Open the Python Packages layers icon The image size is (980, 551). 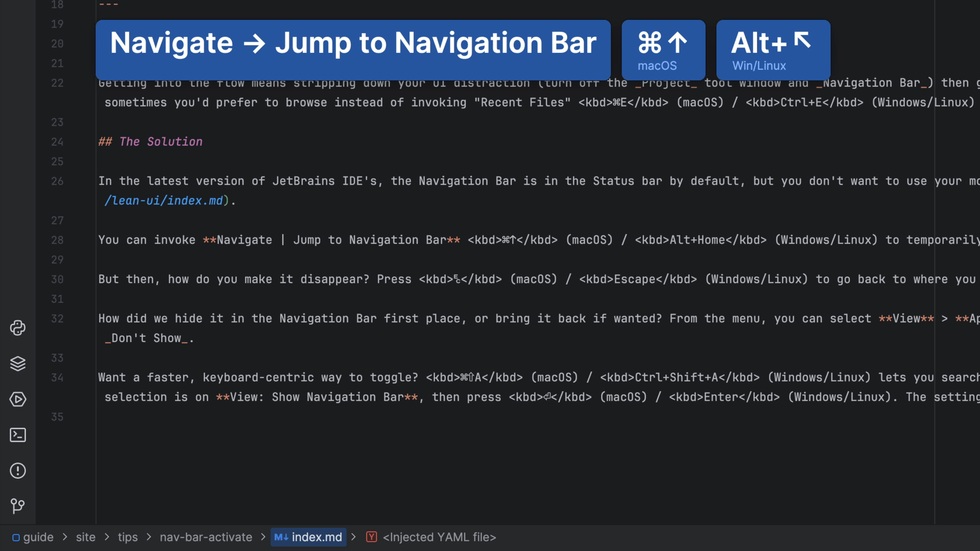(x=18, y=364)
